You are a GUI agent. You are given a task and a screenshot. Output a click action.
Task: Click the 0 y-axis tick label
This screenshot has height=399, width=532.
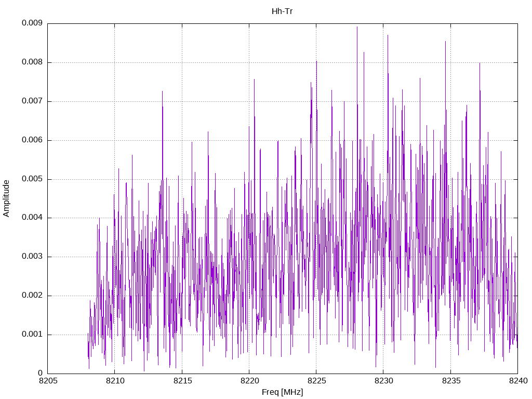click(x=40, y=373)
